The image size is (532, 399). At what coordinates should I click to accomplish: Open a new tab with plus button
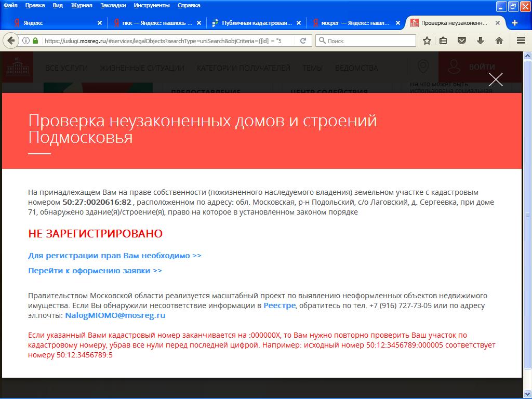point(515,23)
